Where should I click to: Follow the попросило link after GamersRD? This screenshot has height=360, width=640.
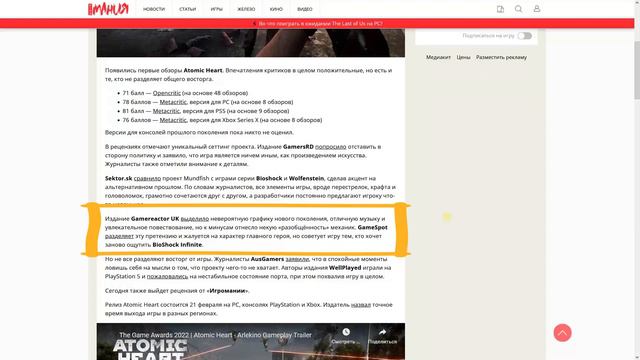[x=331, y=147]
